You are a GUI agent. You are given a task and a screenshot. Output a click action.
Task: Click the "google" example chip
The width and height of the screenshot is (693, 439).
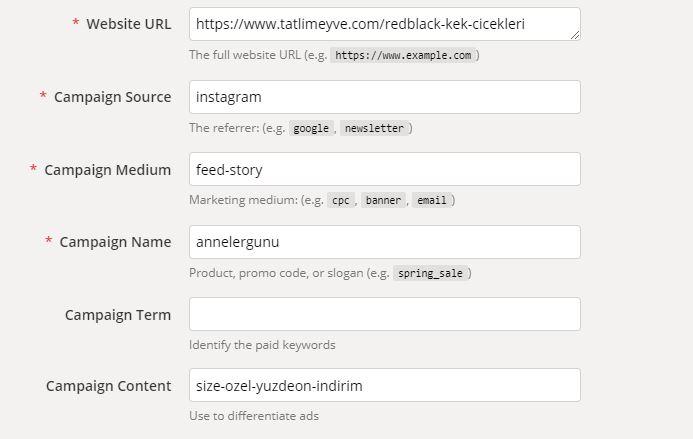click(311, 128)
